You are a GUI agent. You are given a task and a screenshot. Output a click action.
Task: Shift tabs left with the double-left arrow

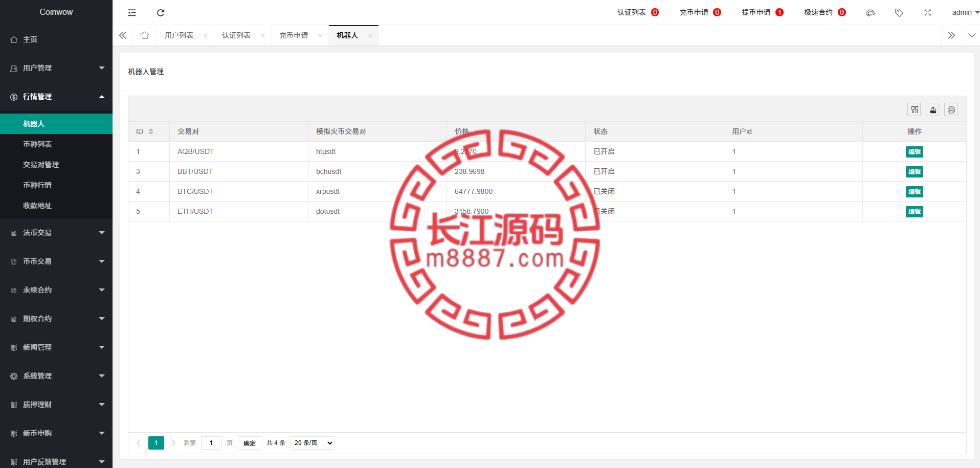pos(123,35)
